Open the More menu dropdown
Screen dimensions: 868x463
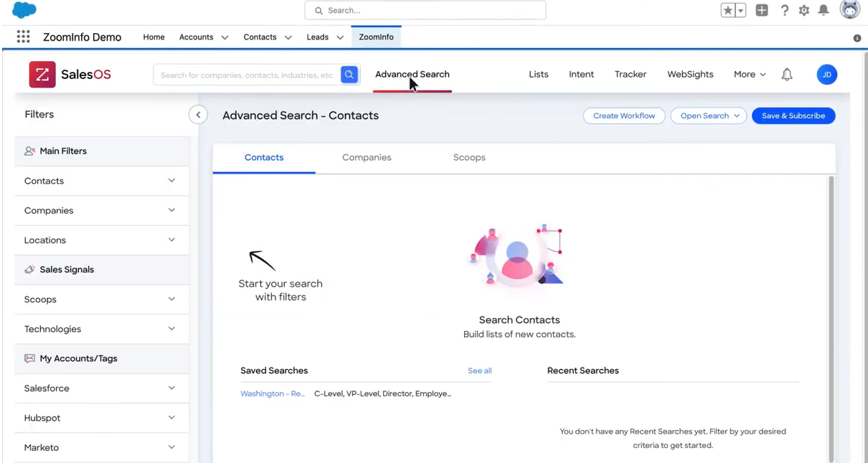[750, 75]
